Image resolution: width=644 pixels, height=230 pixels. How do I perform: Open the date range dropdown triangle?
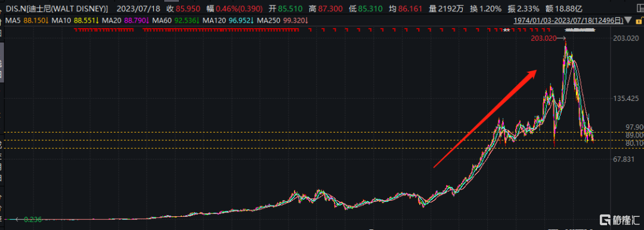[x=628, y=20]
